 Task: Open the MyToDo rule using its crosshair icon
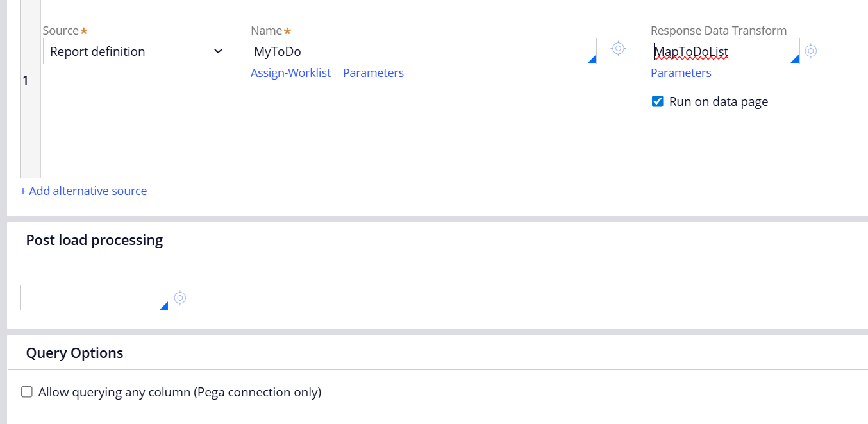(618, 49)
